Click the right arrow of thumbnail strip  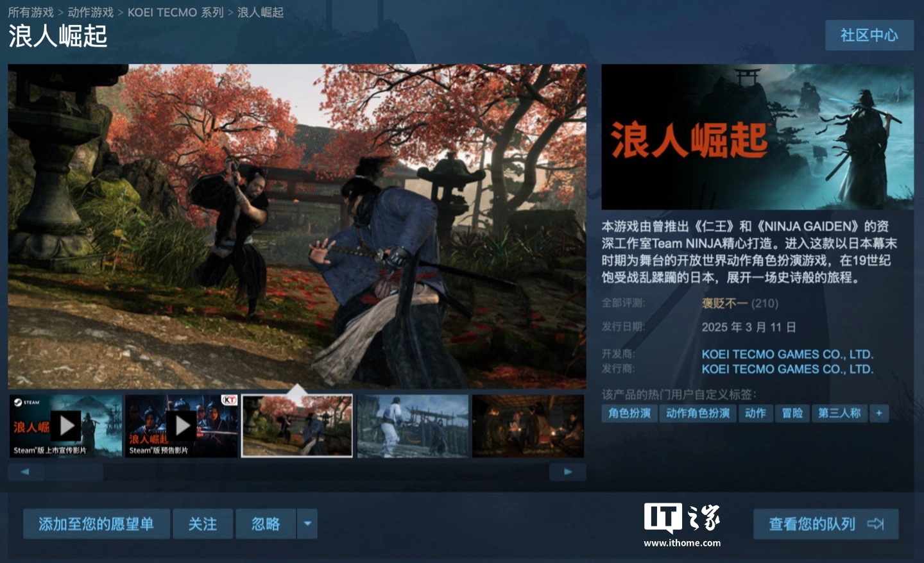(568, 472)
